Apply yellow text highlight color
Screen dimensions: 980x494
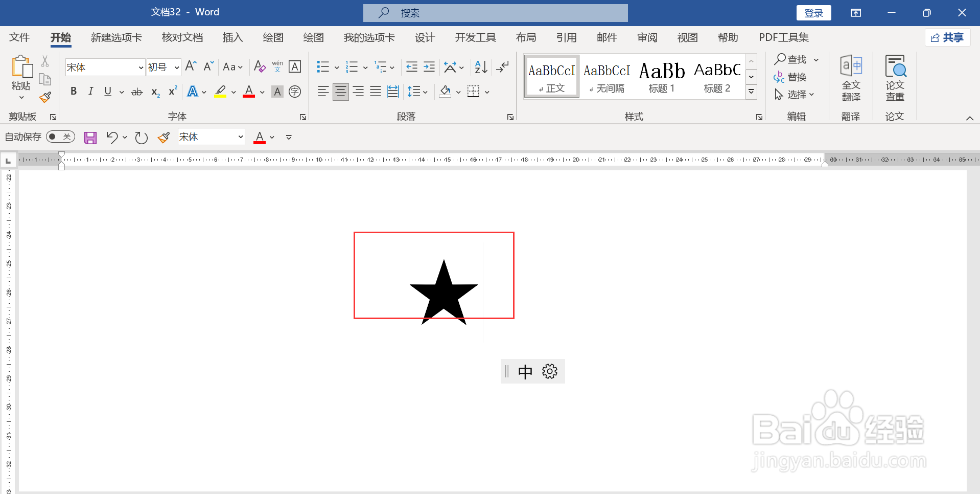(220, 92)
